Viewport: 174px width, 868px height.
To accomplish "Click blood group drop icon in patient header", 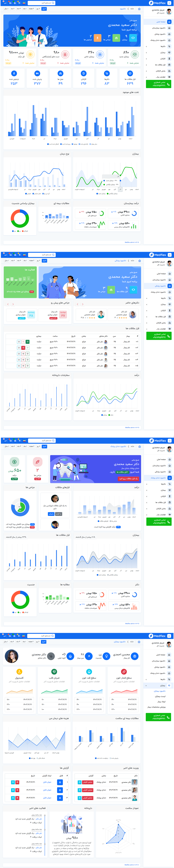I will [70, 656].
